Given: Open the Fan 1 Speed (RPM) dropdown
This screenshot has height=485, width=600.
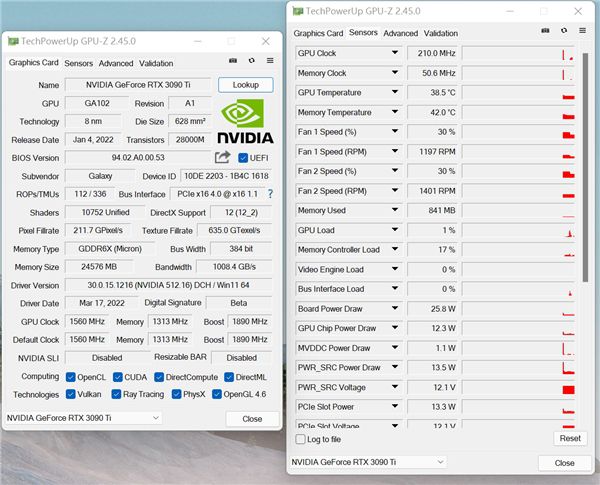Looking at the screenshot, I should point(395,151).
